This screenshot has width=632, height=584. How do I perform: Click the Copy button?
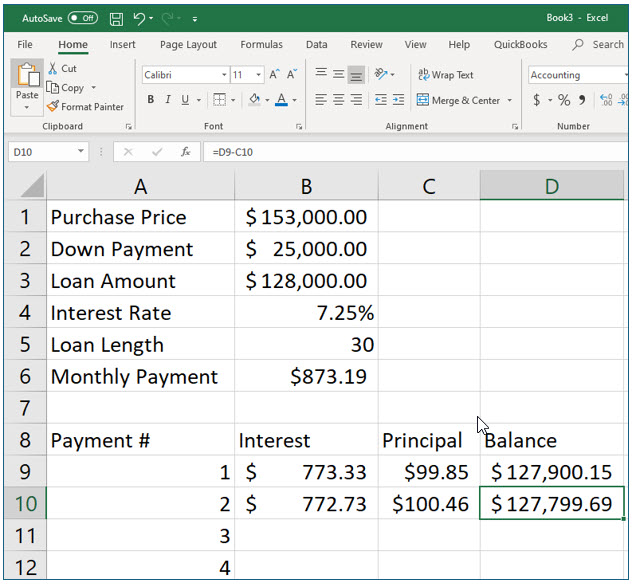pyautogui.click(x=65, y=87)
